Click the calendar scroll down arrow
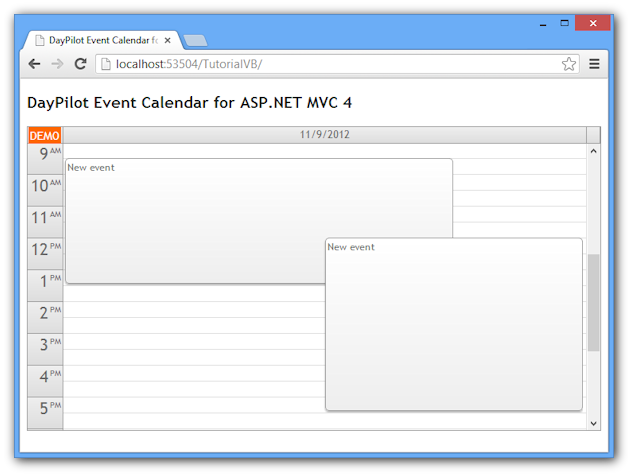632x476 pixels. click(x=593, y=423)
